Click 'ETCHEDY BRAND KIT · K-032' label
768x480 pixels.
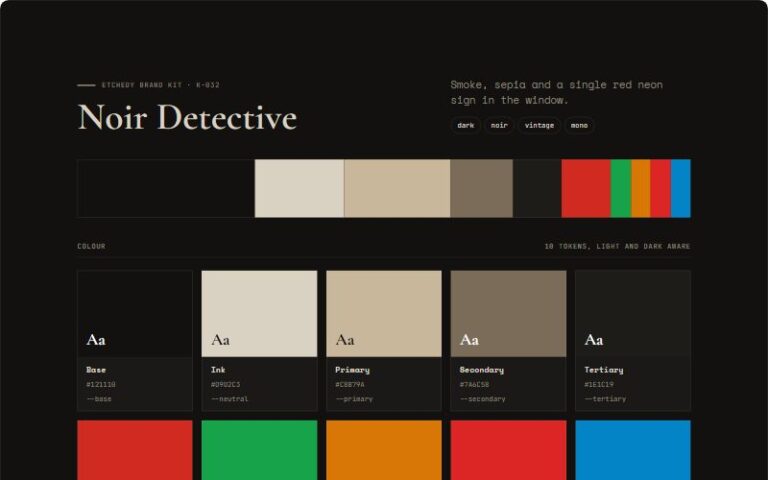pos(161,85)
